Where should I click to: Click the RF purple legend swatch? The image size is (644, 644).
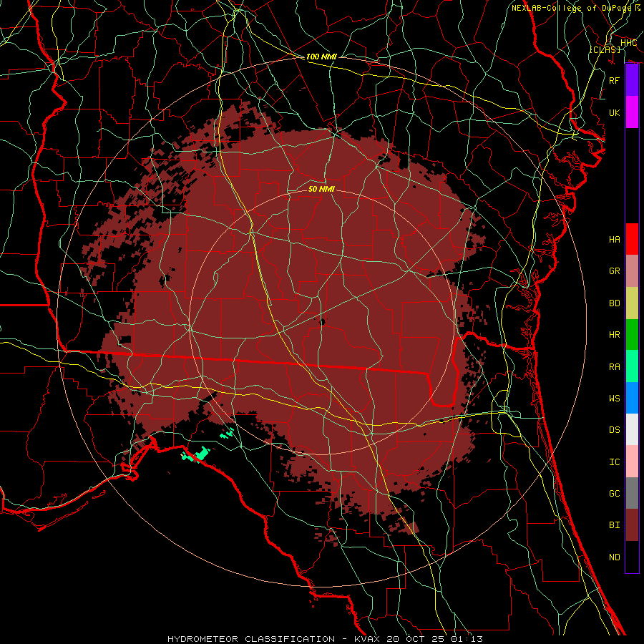[632, 80]
